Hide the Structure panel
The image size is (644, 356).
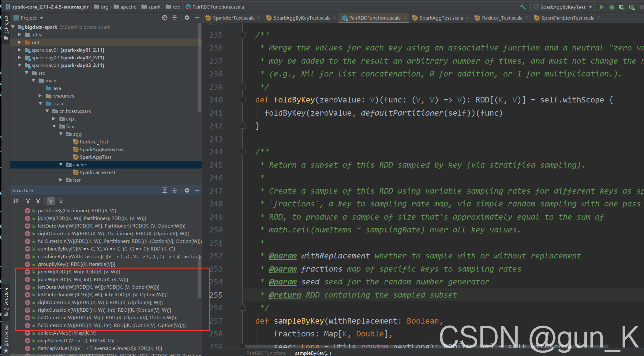(197, 190)
